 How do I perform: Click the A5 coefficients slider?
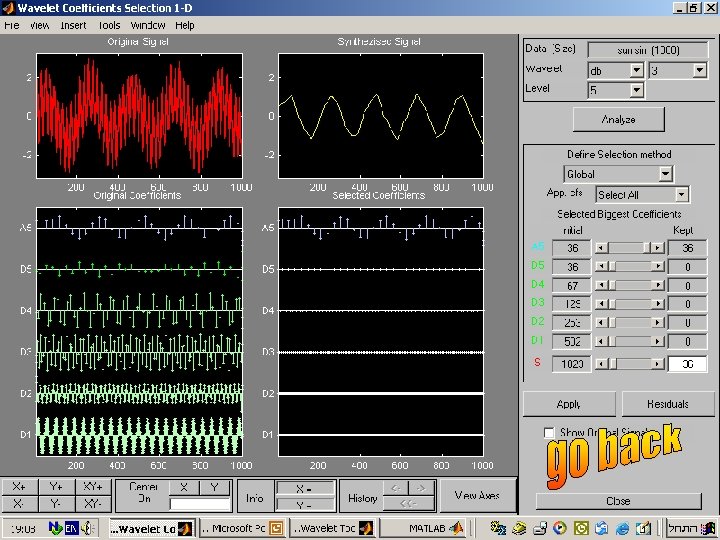[x=630, y=248]
